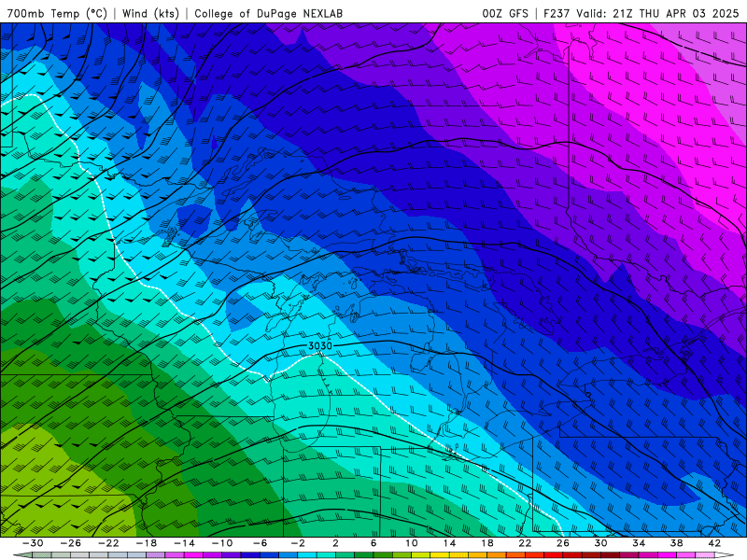
Task: Click the "Wind (kts)" header label
Action: (x=150, y=13)
